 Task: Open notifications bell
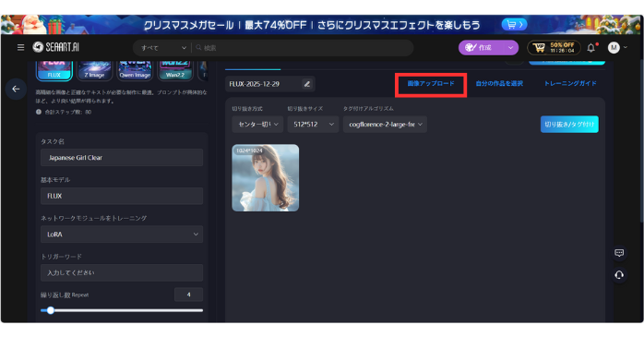pyautogui.click(x=591, y=48)
